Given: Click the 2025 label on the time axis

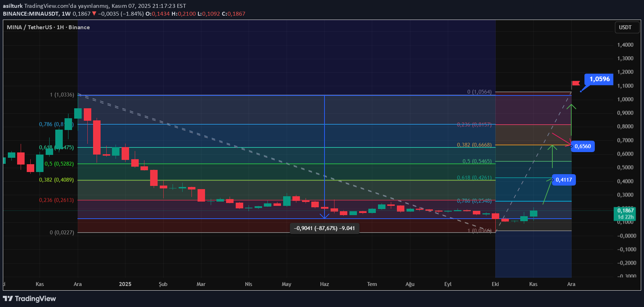Looking at the screenshot, I should point(125,284).
